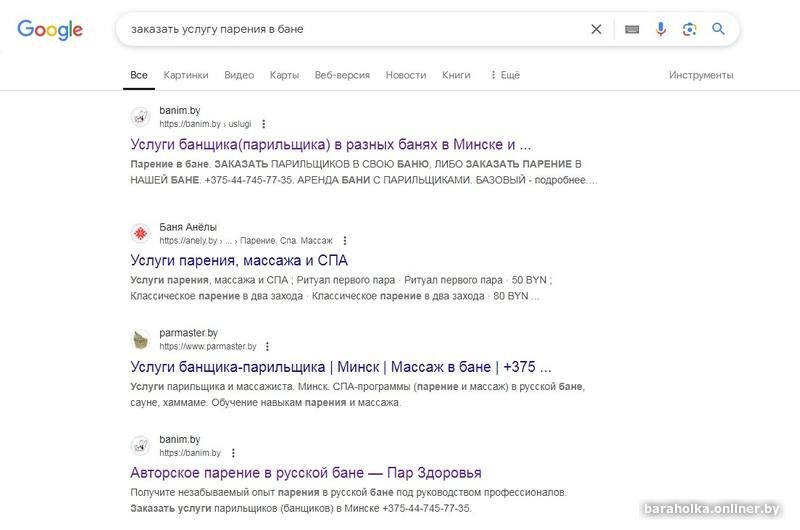Open the Инструменты search tools
This screenshot has height=530, width=800.
[701, 75]
